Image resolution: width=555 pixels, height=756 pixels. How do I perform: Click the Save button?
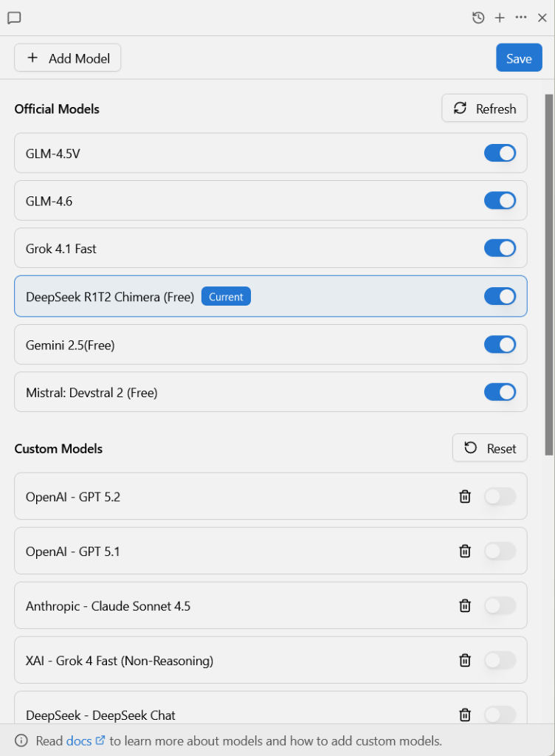518,58
